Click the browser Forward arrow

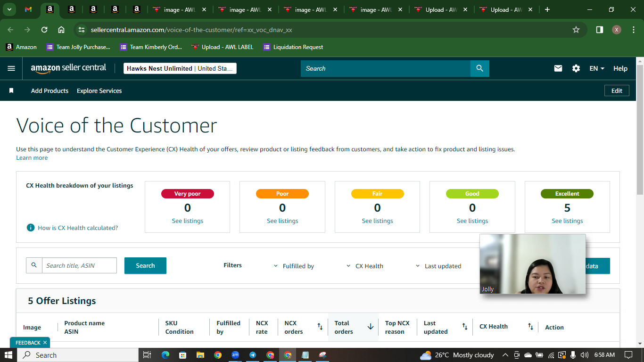[27, 30]
